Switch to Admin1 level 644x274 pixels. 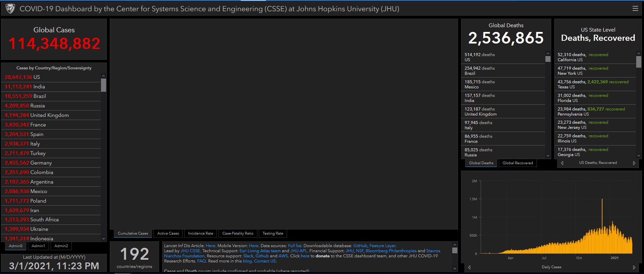coord(38,246)
